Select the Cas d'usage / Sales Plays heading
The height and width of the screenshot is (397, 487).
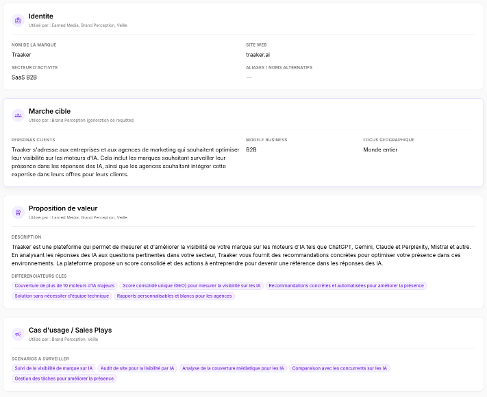click(70, 330)
